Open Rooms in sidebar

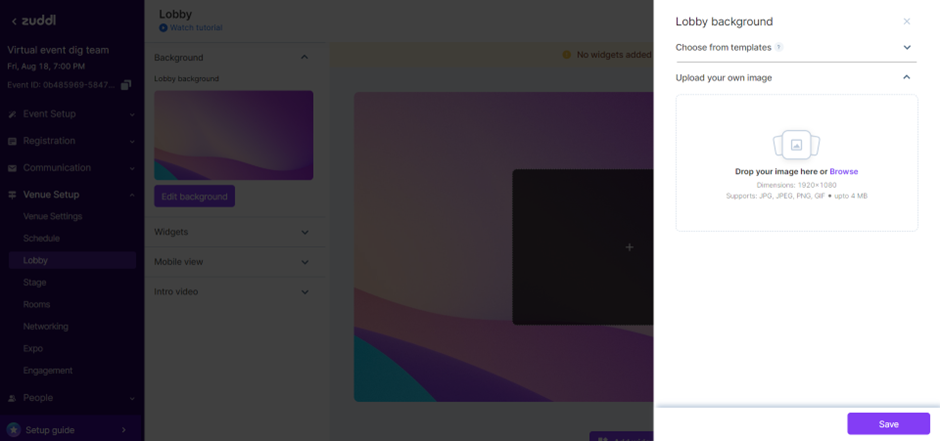tap(37, 304)
